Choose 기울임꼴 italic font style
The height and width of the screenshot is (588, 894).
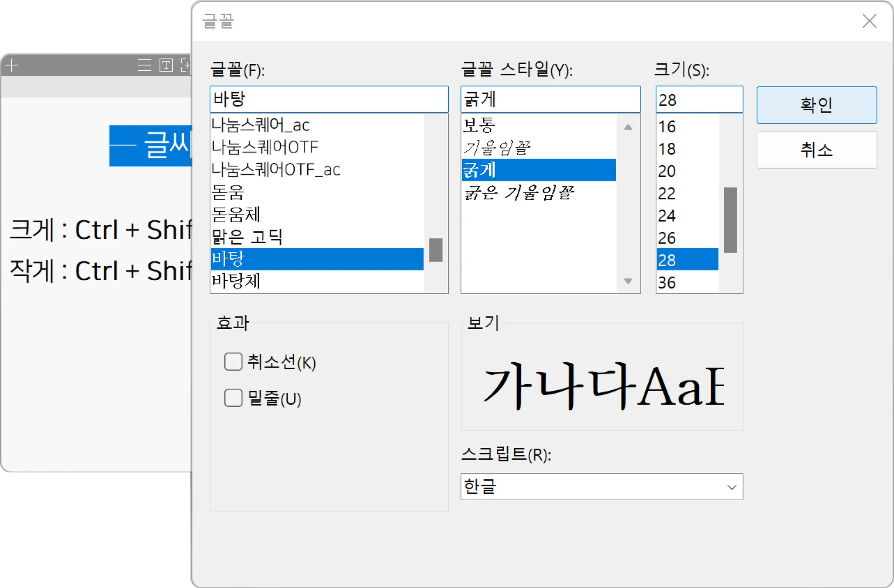(x=496, y=148)
